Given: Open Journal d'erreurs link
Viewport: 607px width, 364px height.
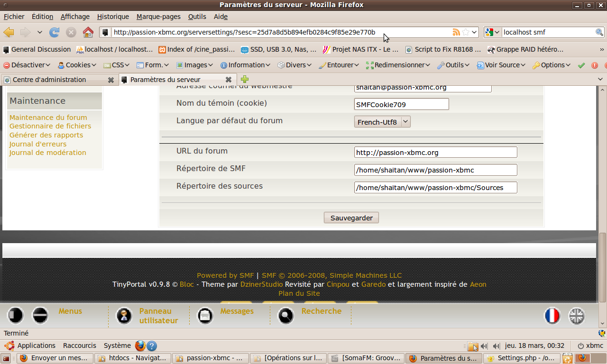Looking at the screenshot, I should click(38, 144).
